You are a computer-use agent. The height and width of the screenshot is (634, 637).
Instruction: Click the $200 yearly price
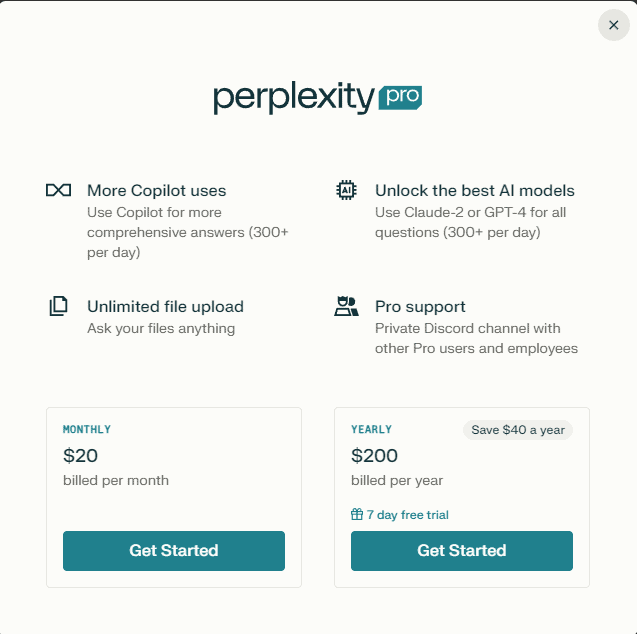coord(374,455)
